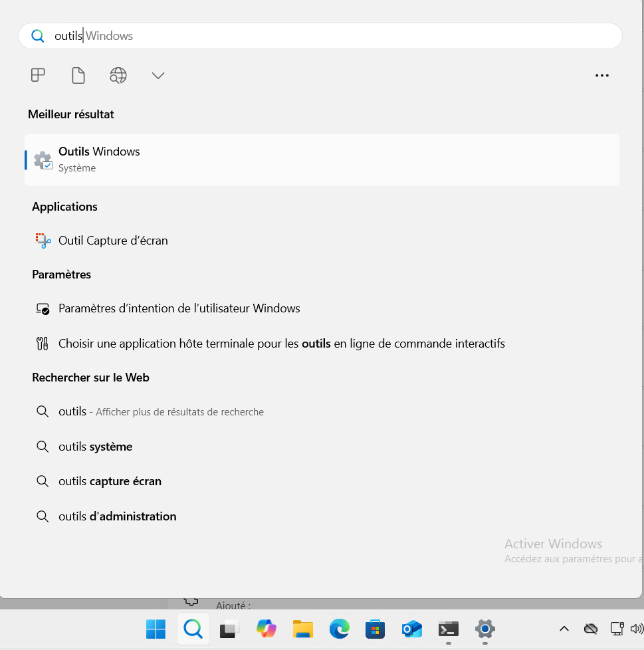Click magnifier icon next to outils capture écran
Image resolution: width=644 pixels, height=650 pixels.
coord(43,481)
